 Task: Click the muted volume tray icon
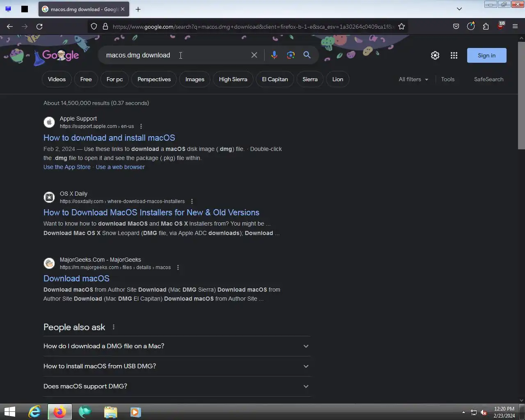tap(484, 412)
